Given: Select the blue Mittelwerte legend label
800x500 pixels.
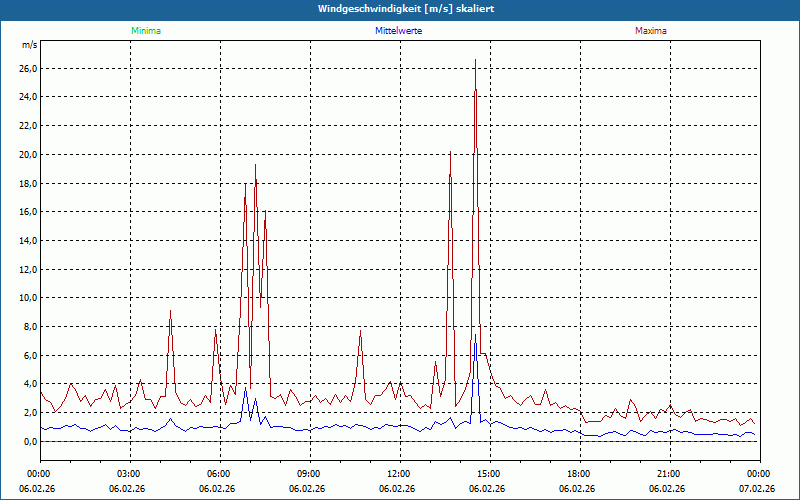Looking at the screenshot, I should coord(398,31).
